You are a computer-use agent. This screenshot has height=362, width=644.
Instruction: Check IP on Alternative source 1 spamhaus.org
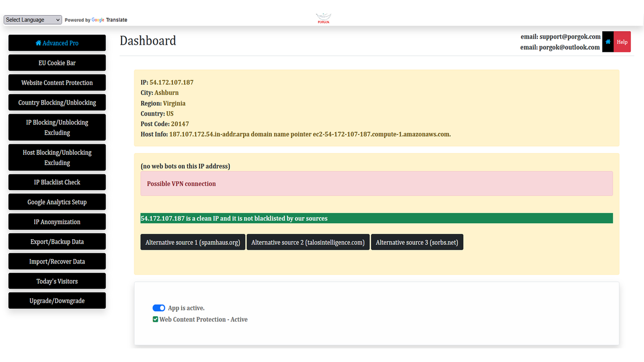pyautogui.click(x=193, y=242)
